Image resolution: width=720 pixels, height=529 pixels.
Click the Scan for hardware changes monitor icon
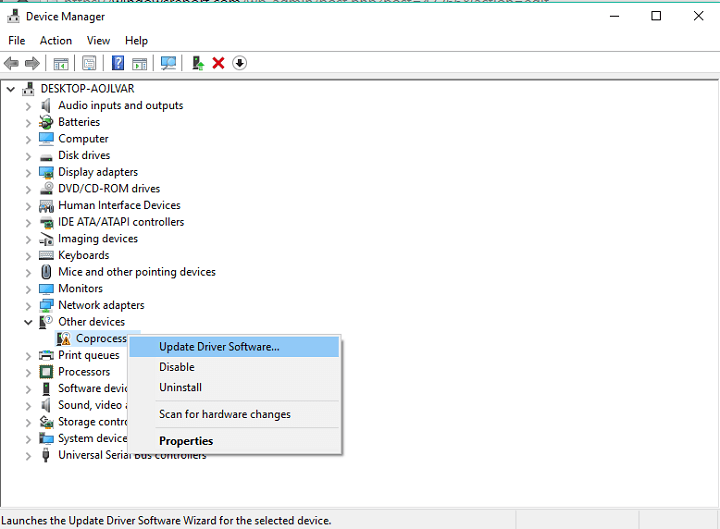tap(168, 63)
